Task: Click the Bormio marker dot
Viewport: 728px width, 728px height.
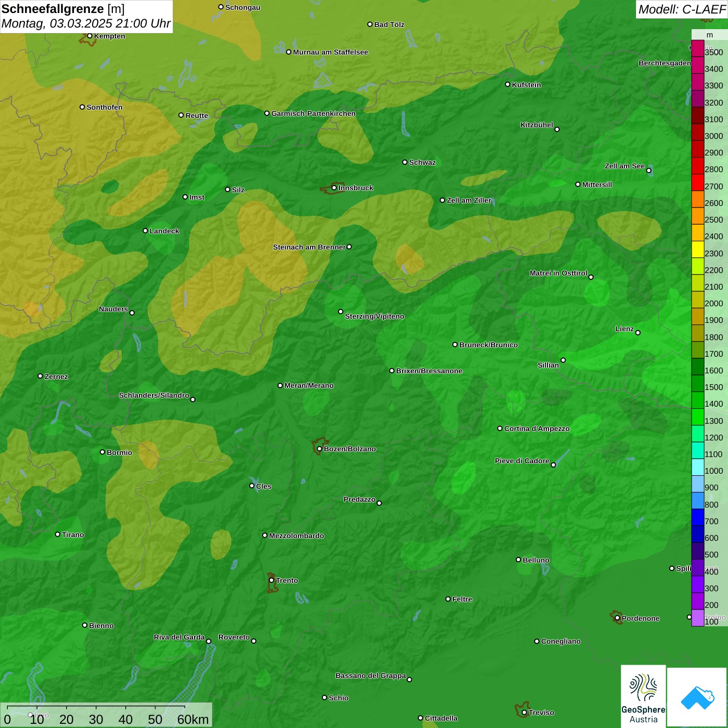Action: tap(102, 452)
